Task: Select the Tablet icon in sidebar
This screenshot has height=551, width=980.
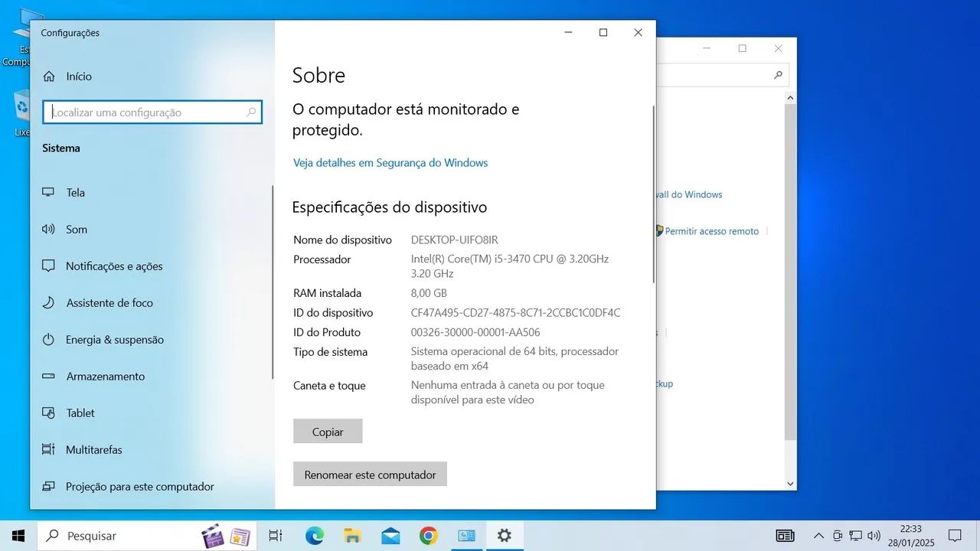Action: coord(48,413)
